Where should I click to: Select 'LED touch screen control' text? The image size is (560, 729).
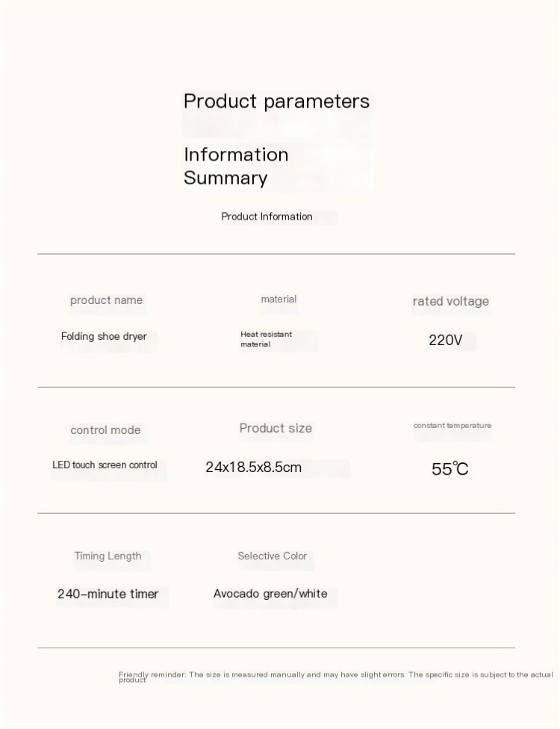[x=105, y=465]
